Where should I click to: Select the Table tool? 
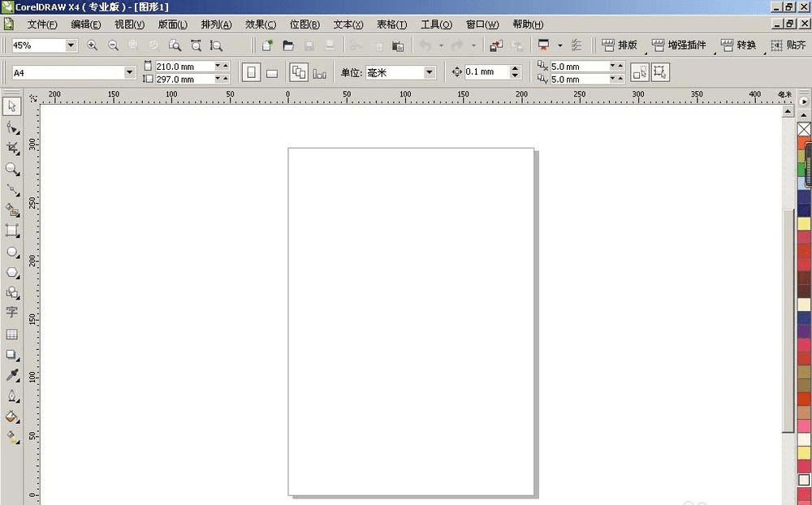12,334
